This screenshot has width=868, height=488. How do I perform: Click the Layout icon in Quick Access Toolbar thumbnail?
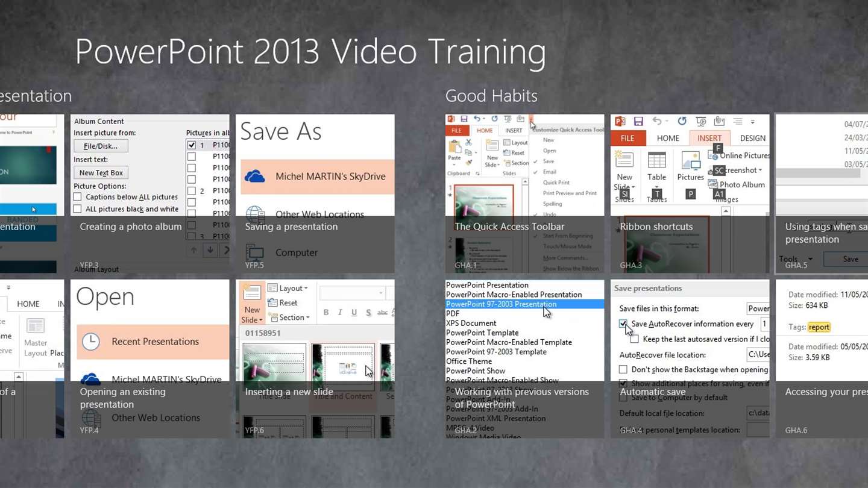coord(506,143)
